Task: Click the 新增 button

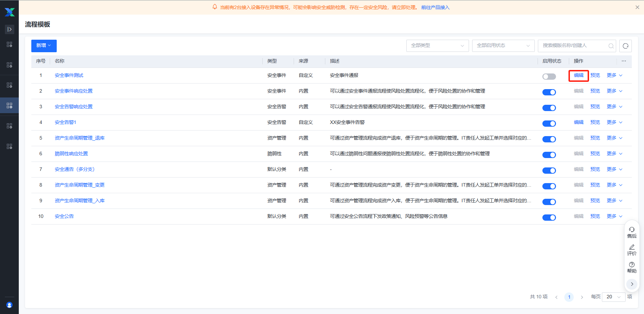Action: [x=44, y=46]
